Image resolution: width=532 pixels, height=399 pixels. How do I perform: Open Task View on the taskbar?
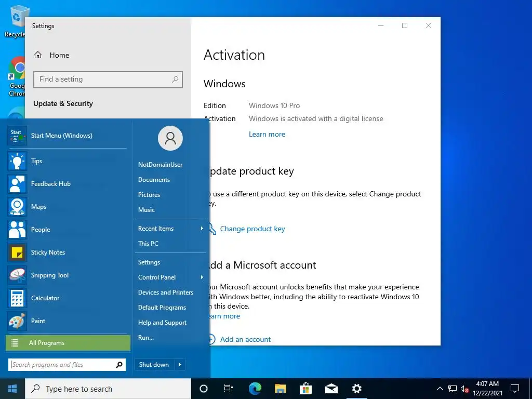pos(229,389)
